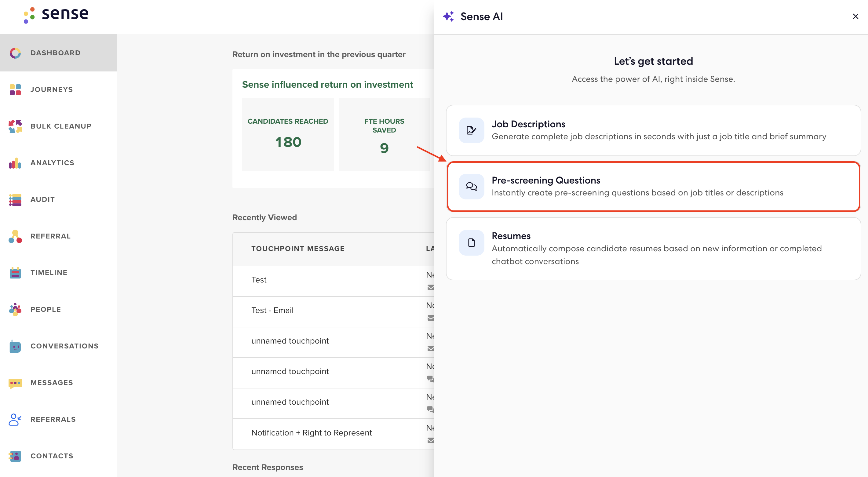Go to Bulk Cleanup section
868x477 pixels.
pos(59,126)
